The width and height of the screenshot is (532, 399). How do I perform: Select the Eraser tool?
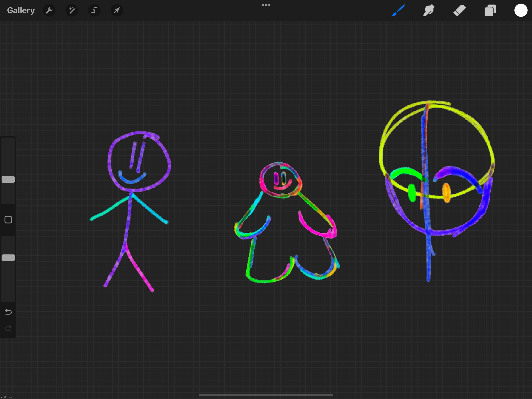point(459,10)
